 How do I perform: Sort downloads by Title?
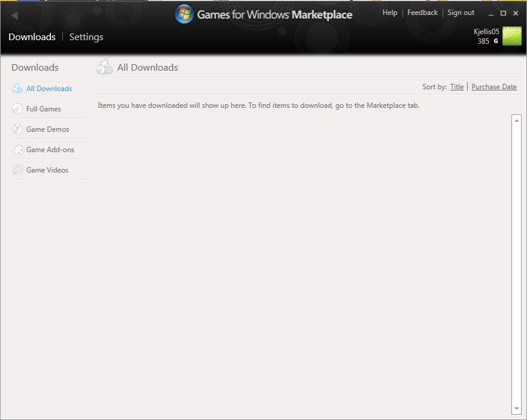click(457, 87)
